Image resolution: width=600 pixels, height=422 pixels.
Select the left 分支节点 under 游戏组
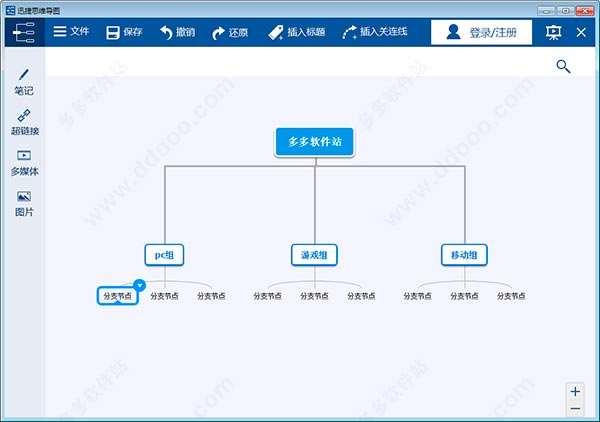267,296
